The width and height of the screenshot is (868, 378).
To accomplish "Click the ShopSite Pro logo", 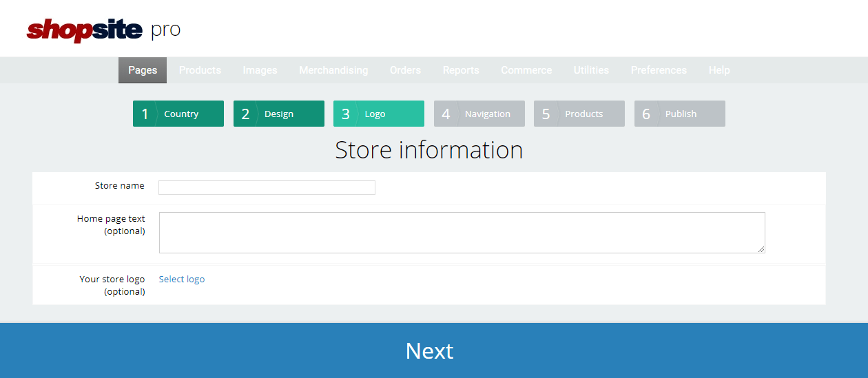I will [103, 30].
